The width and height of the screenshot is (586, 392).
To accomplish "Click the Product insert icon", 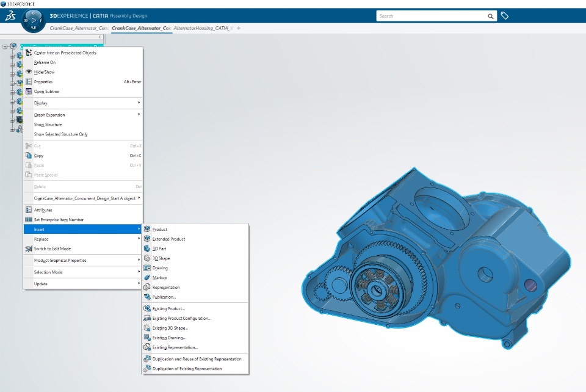I will pyautogui.click(x=147, y=229).
